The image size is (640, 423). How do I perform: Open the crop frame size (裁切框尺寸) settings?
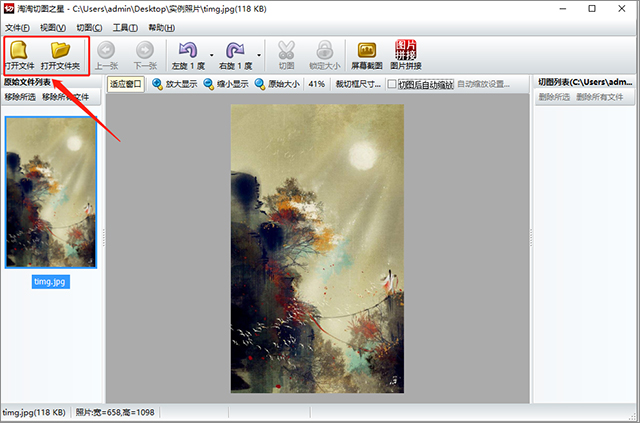coord(358,84)
